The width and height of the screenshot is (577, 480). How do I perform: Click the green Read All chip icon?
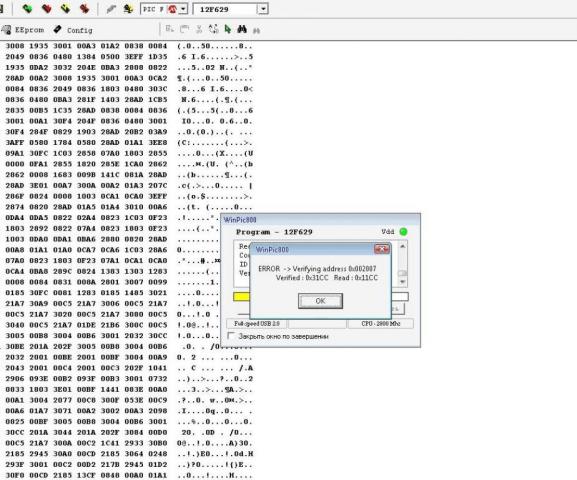[28, 8]
